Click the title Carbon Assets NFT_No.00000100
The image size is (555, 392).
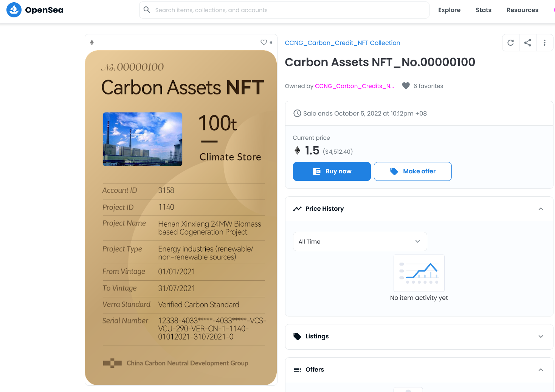pos(380,62)
